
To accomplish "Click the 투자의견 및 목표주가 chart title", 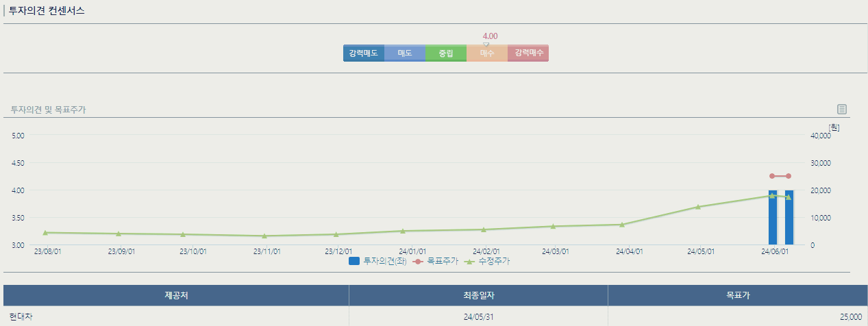I will pyautogui.click(x=48, y=110).
